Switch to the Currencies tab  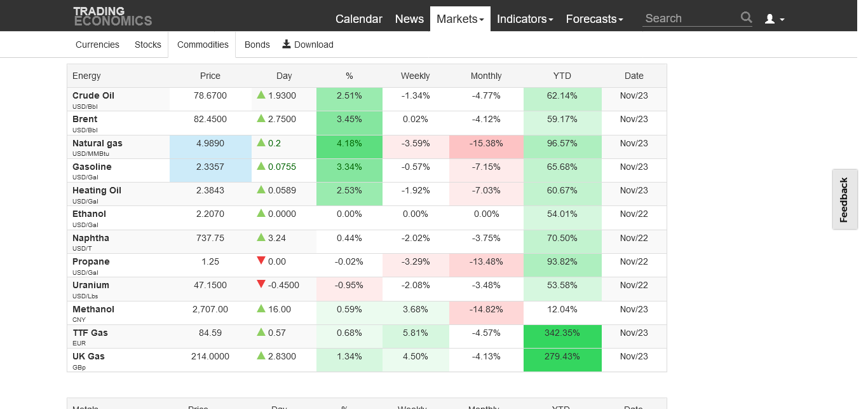[97, 45]
